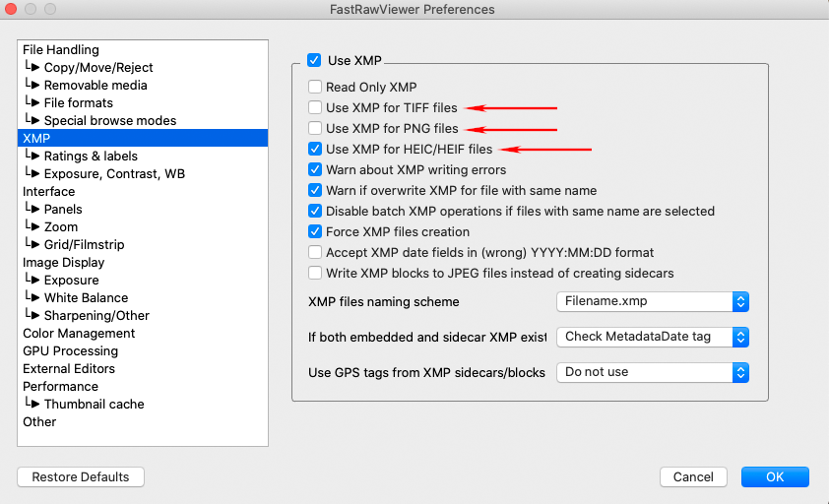Enable the Read Only XMP checkbox

tap(315, 88)
